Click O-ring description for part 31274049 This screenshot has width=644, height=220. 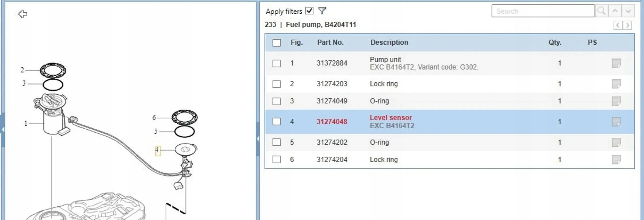pos(379,101)
